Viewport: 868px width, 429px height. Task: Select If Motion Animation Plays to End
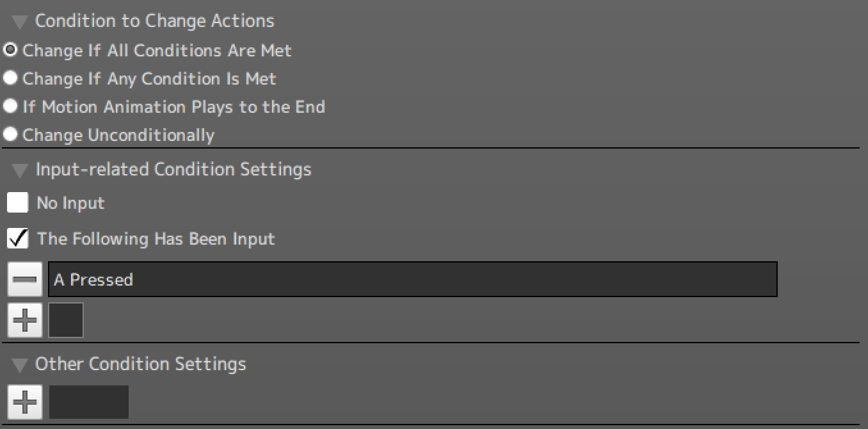(x=10, y=106)
